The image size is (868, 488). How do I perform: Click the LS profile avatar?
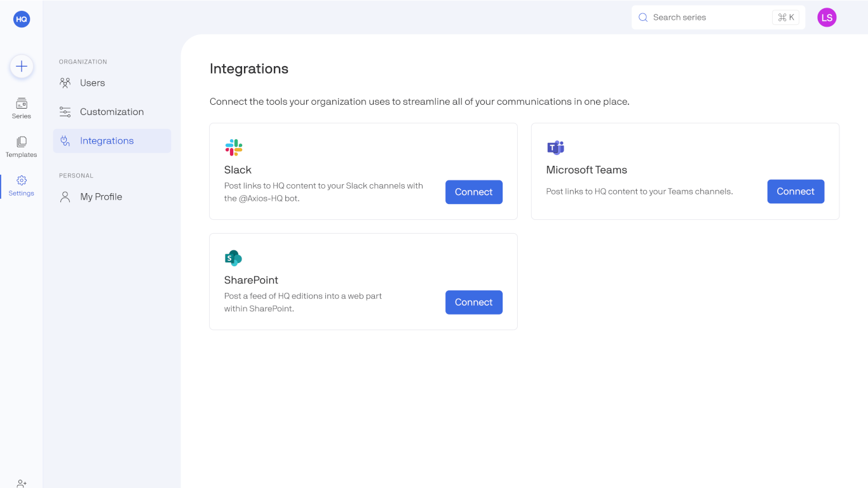(x=827, y=18)
